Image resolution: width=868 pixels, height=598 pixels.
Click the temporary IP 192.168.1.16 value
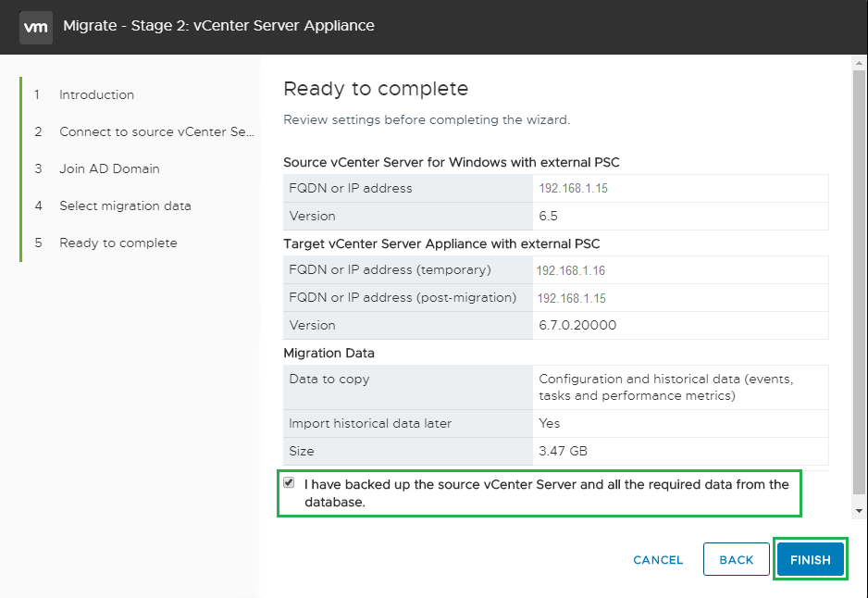pyautogui.click(x=570, y=270)
